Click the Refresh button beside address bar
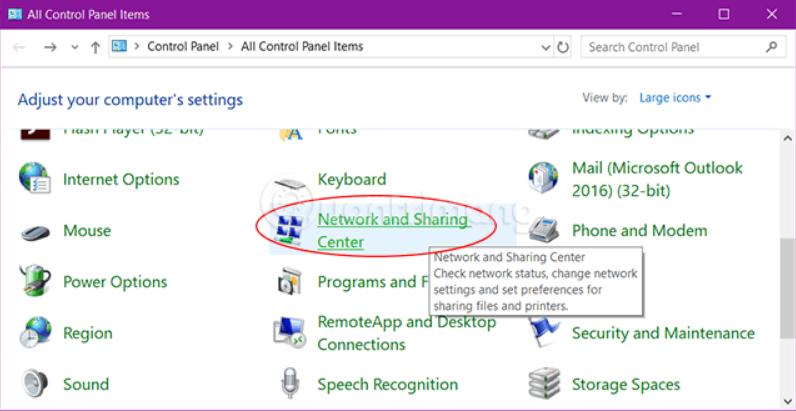This screenshot has width=796, height=411. coord(564,47)
